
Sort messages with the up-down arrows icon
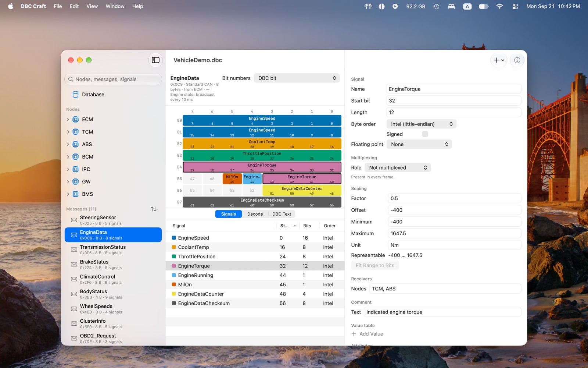pos(154,209)
